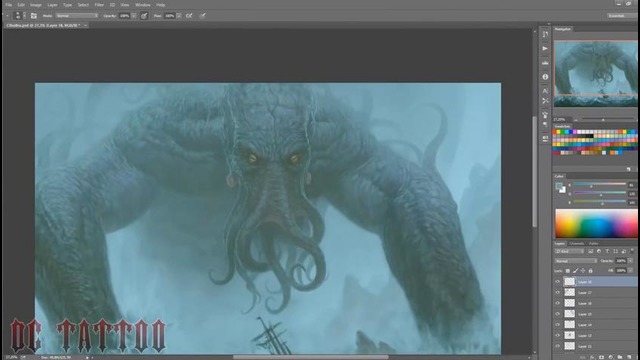Open the brush Mode dropdown
This screenshot has width=640, height=360.
77,16
